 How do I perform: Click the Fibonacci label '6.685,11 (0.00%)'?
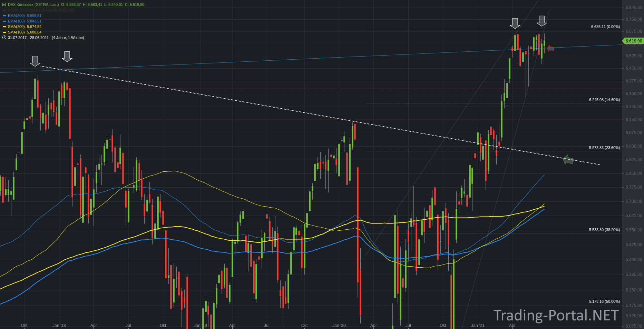tap(605, 27)
